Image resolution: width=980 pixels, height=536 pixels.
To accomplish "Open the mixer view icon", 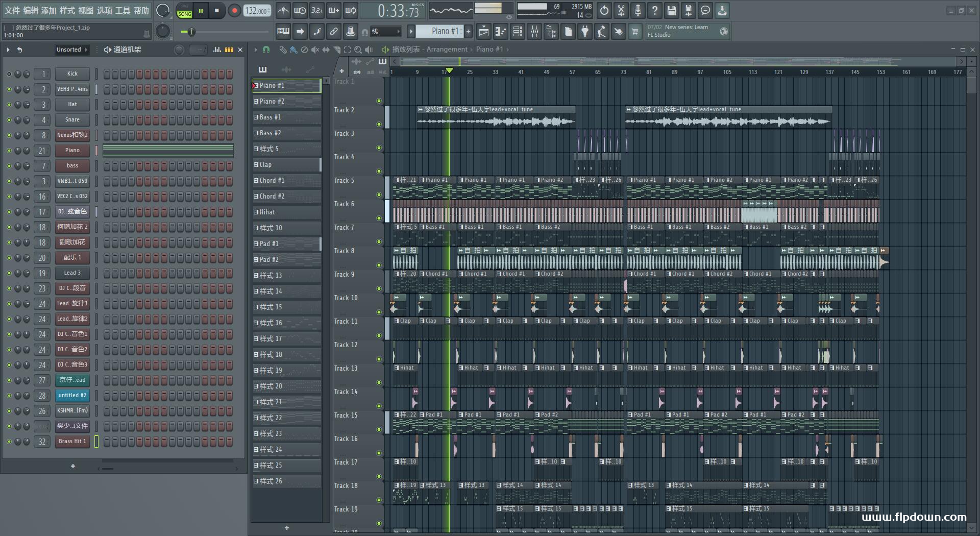I will point(534,32).
